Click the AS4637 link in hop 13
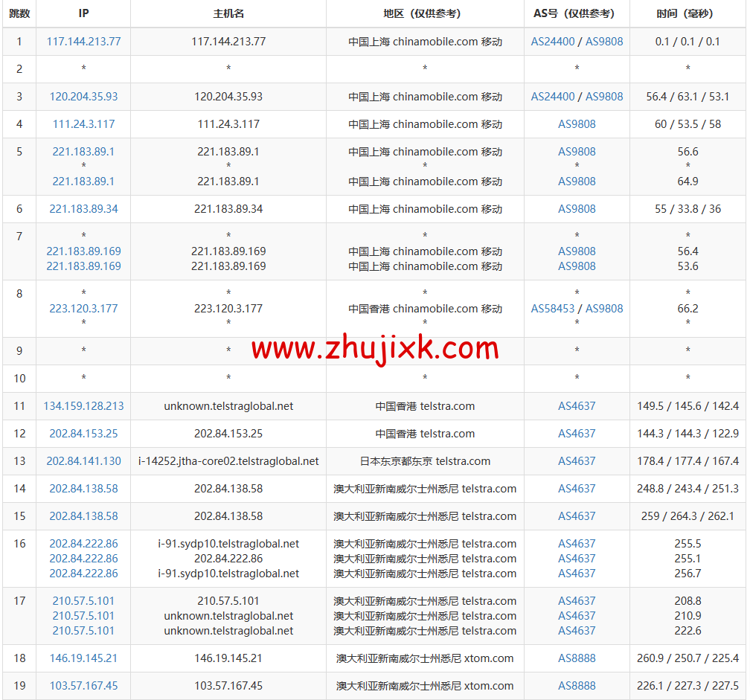 (x=577, y=461)
